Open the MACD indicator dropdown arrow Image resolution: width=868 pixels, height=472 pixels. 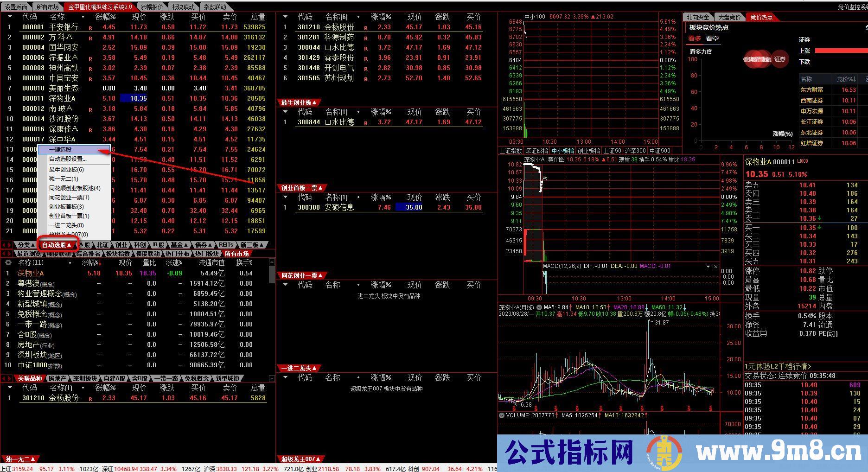click(x=708, y=267)
